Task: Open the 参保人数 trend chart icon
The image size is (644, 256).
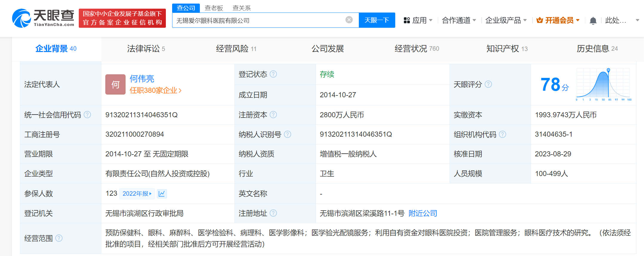Action: pos(162,194)
